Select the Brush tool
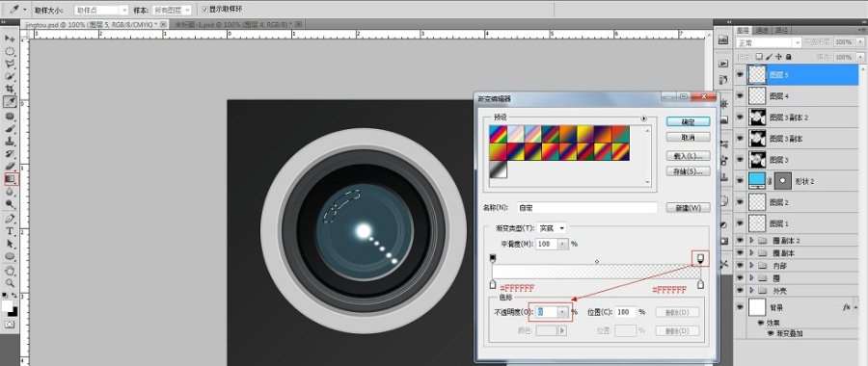The width and height of the screenshot is (868, 366). pyautogui.click(x=10, y=129)
